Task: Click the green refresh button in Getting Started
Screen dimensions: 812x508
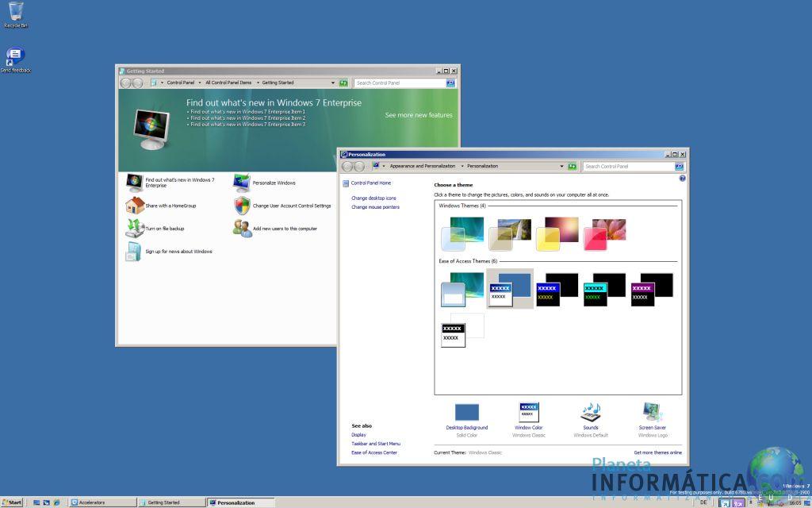Action: coord(343,83)
